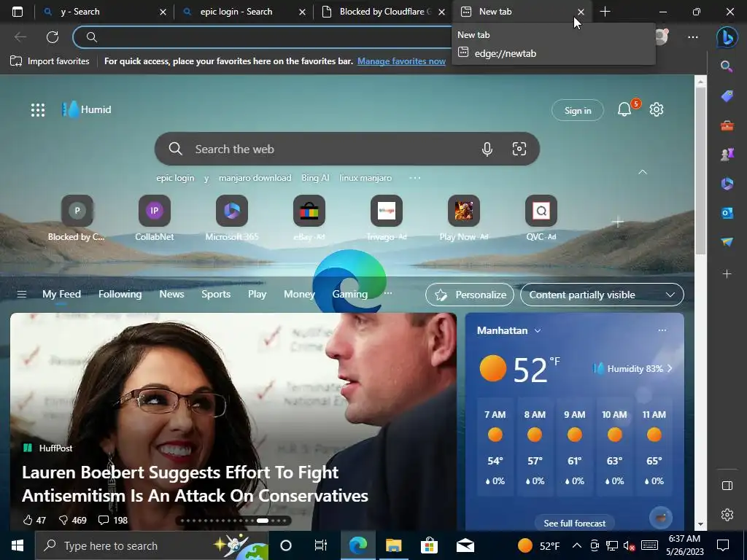
Task: Open new tab page settings gear
Action: click(657, 109)
